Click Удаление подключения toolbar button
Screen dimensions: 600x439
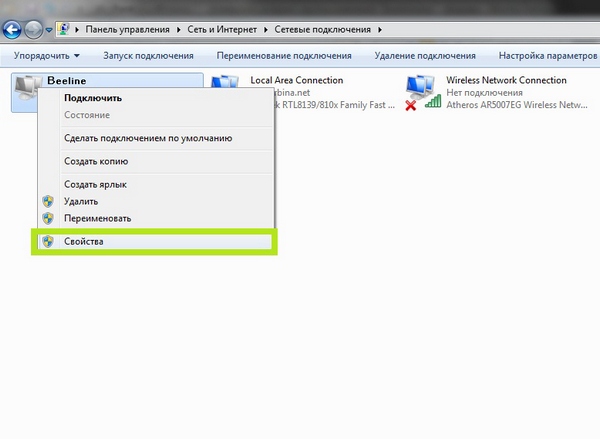point(425,56)
